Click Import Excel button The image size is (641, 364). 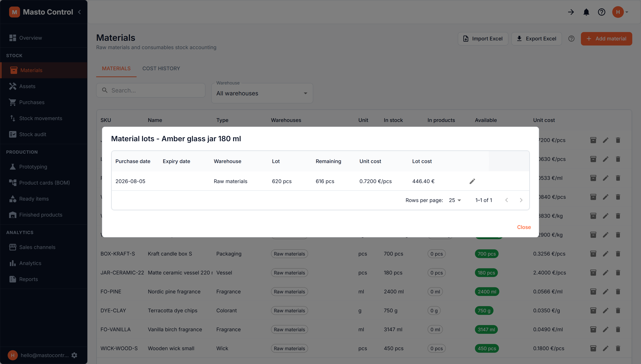(483, 39)
